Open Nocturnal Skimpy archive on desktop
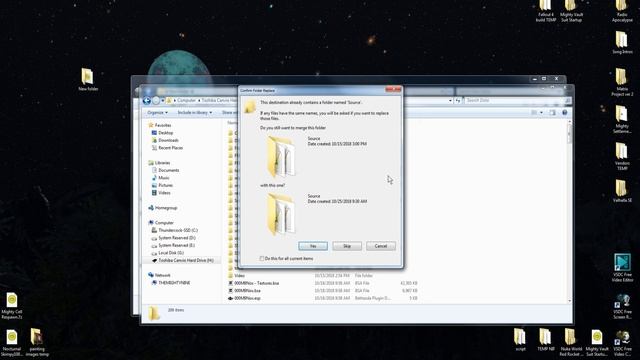The height and width of the screenshot is (360, 640). pos(12,343)
